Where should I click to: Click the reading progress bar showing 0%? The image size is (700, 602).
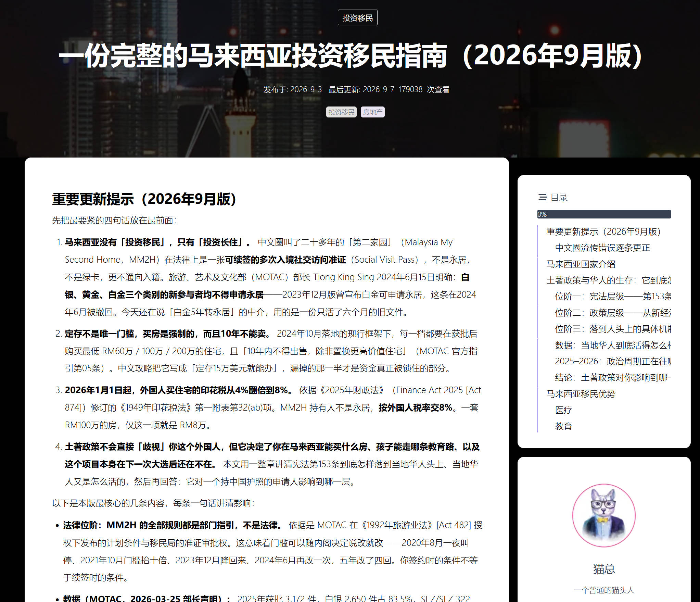pyautogui.click(x=604, y=214)
